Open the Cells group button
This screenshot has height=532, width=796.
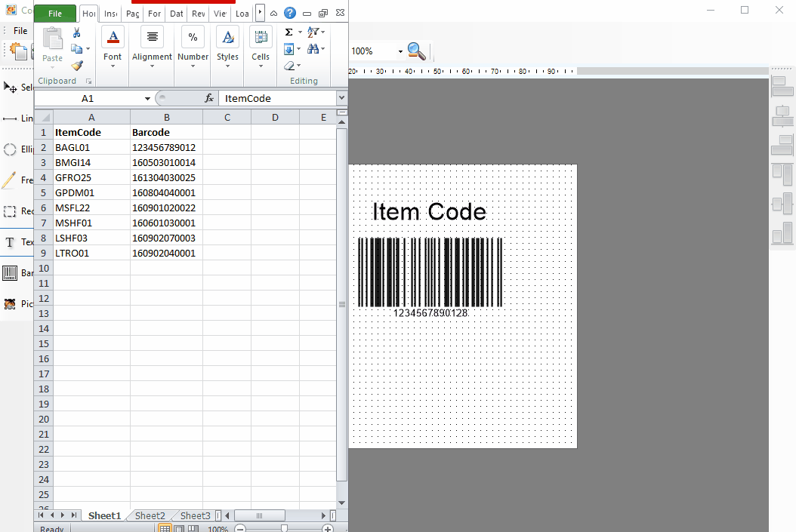pyautogui.click(x=261, y=48)
